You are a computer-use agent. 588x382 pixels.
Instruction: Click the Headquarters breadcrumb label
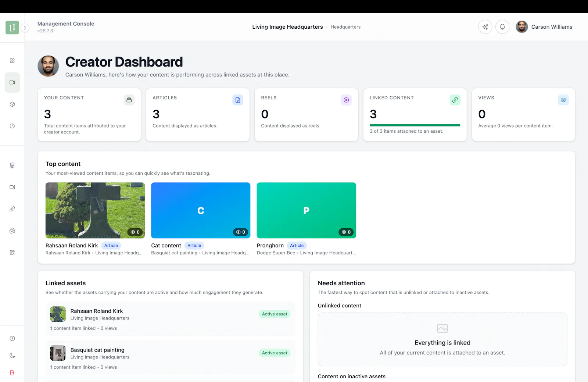coord(345,27)
